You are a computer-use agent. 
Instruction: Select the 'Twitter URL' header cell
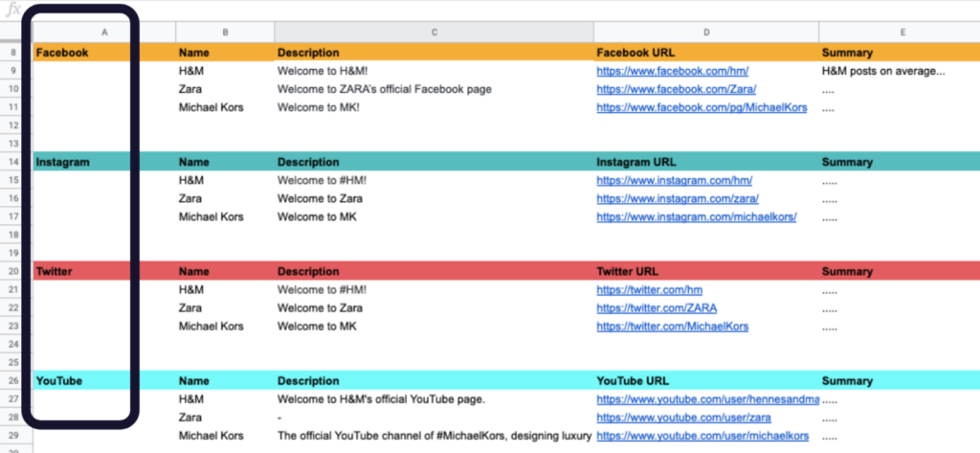[x=706, y=272]
